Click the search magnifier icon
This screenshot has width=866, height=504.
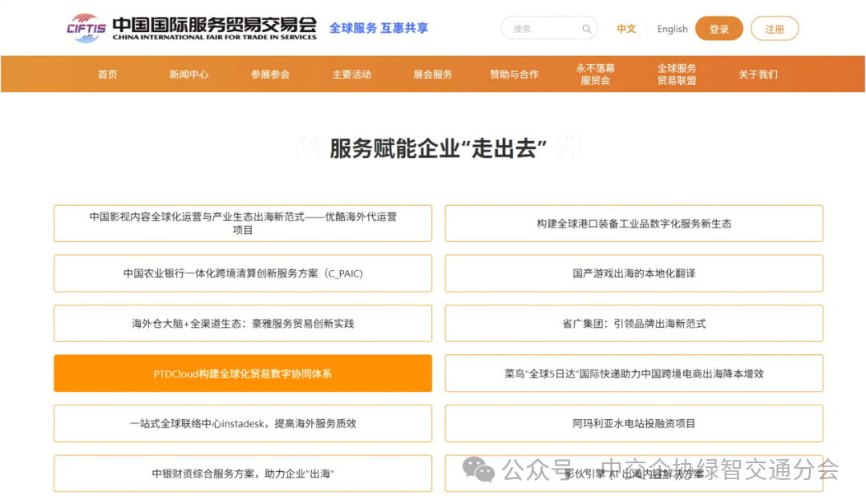pos(587,29)
